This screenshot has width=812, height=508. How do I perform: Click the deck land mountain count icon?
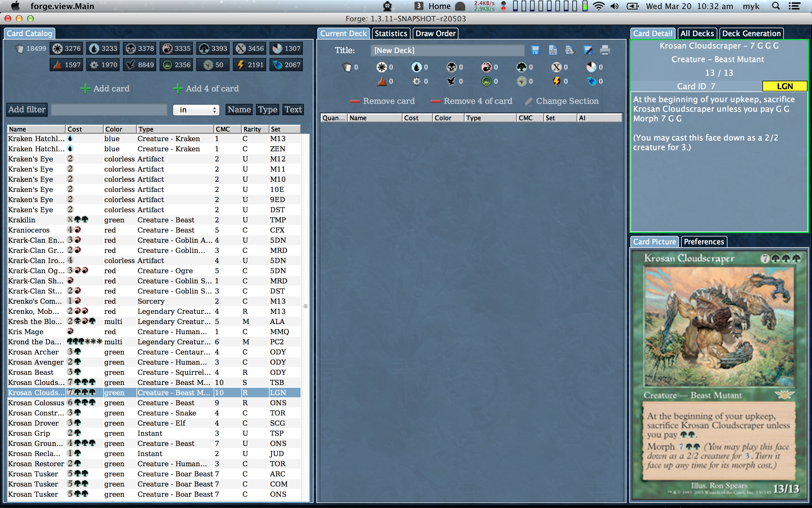(381, 81)
